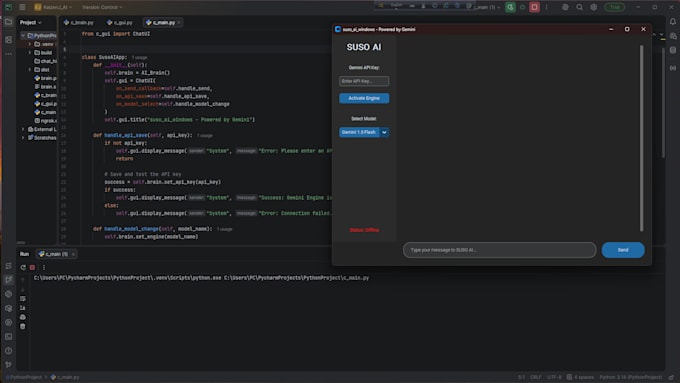
Task: Expand the dist folder in Project tree
Action: click(x=30, y=69)
